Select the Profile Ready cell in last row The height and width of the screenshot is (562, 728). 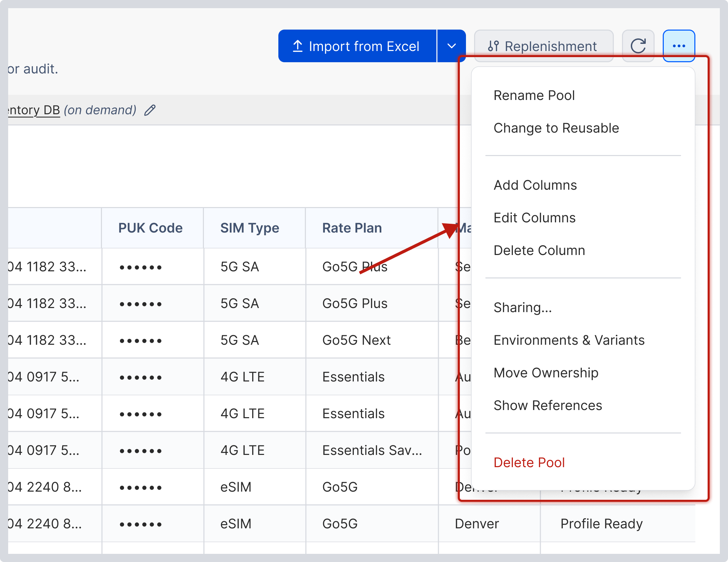coord(618,524)
